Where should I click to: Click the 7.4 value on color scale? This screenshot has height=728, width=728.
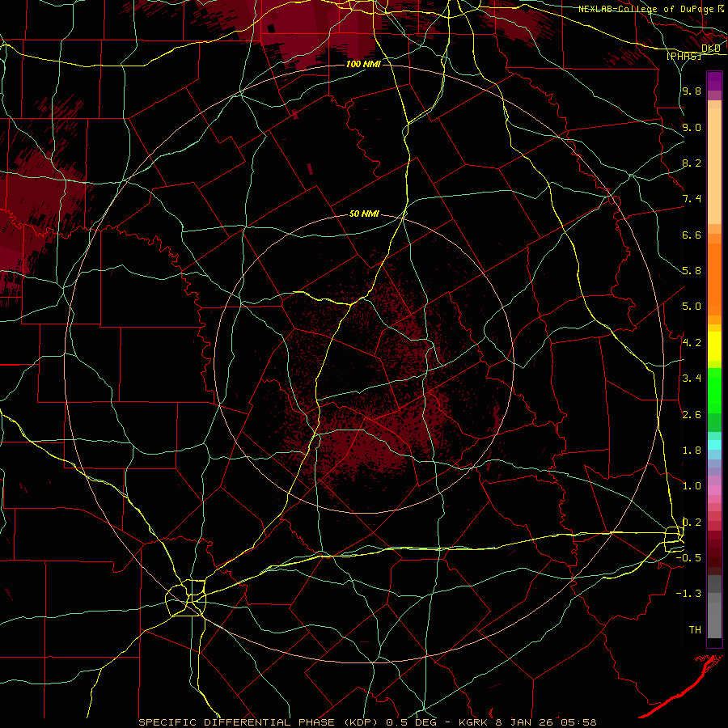coord(692,199)
